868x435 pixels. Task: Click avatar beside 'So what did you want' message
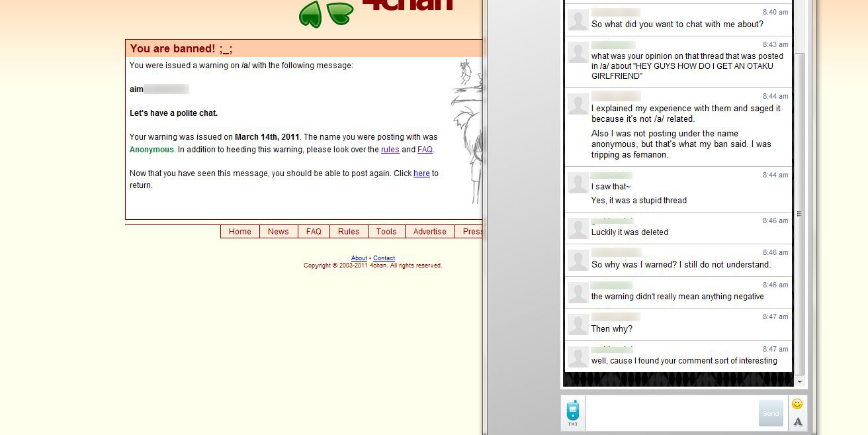[578, 21]
